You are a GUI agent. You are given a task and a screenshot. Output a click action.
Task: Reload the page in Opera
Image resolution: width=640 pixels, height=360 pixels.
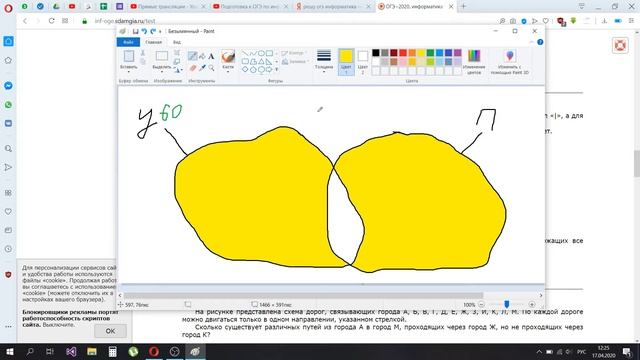pos(51,21)
